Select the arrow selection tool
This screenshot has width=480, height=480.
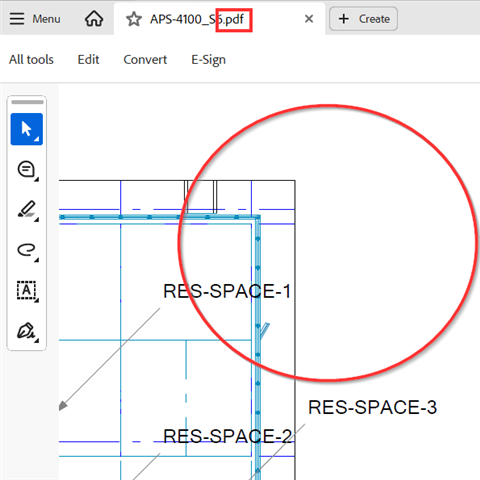click(27, 129)
